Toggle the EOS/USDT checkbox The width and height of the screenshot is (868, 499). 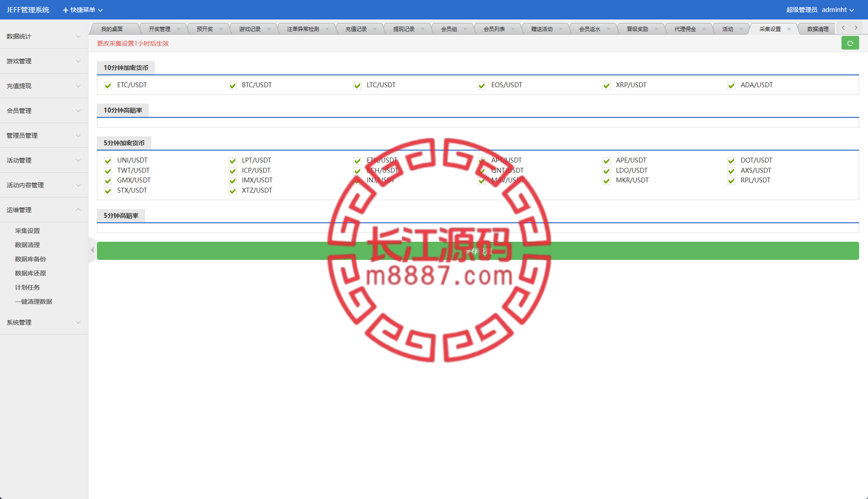click(482, 85)
